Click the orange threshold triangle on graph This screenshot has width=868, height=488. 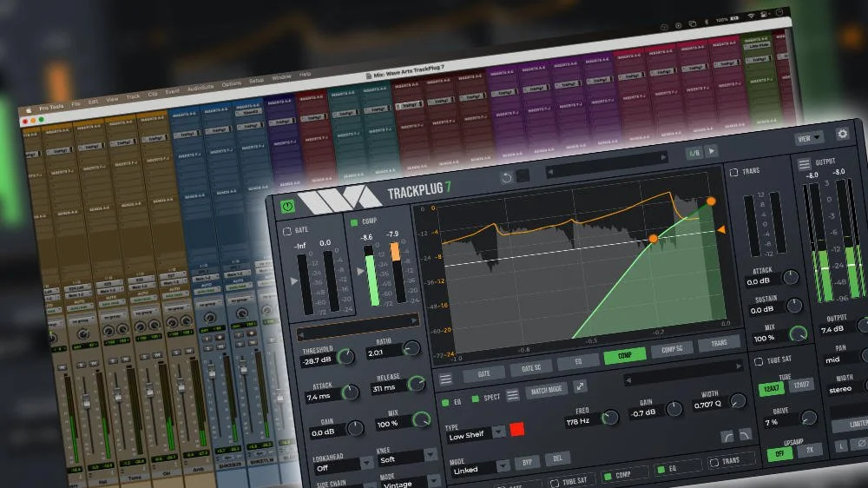point(720,228)
